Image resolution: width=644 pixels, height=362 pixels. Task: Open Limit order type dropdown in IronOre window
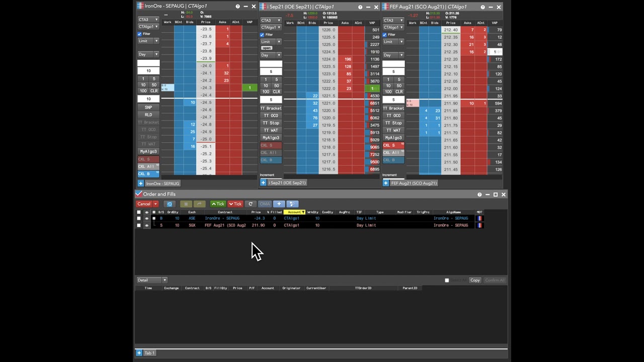148,41
